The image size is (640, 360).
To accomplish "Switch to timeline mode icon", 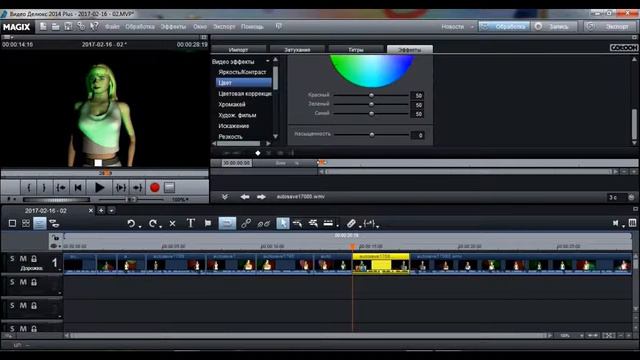I will click(40, 223).
